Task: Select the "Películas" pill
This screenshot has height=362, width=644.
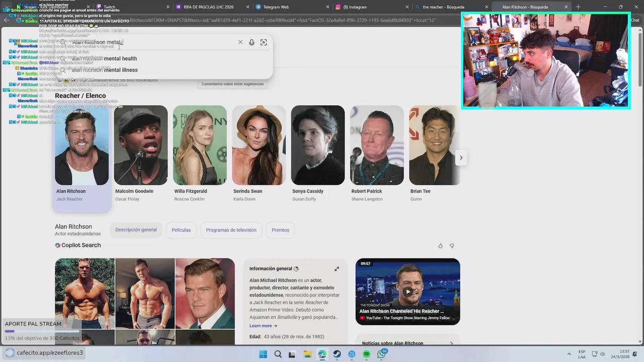Action: point(181,230)
